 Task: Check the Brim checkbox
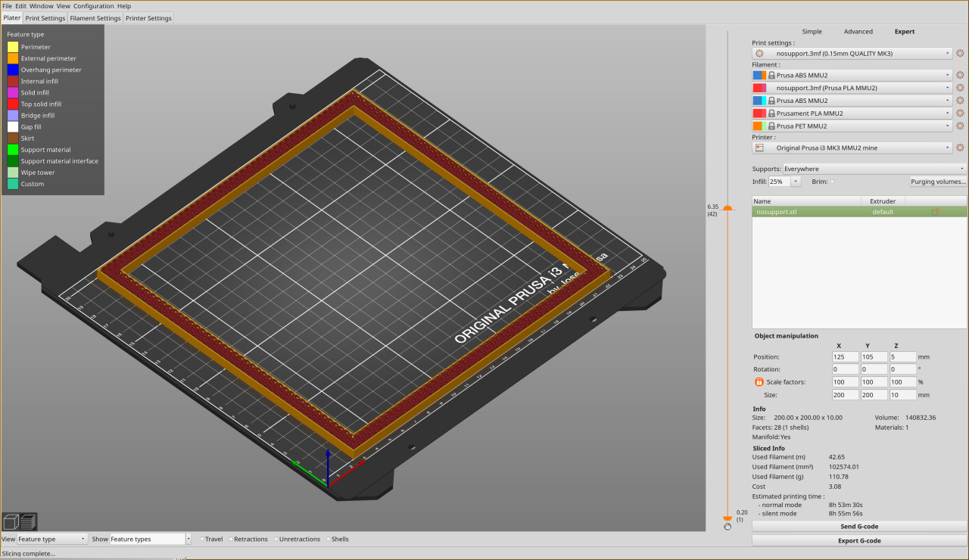coord(833,182)
